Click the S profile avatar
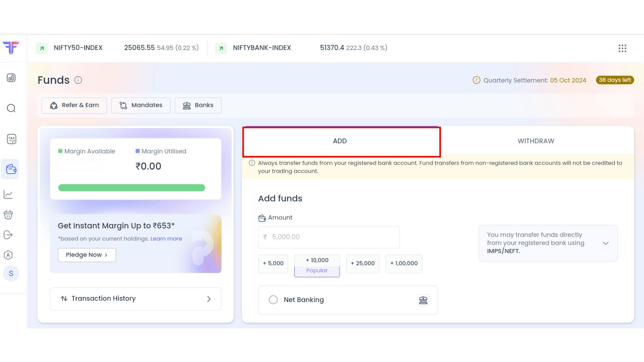Screen dimensions: 644x362 click(x=11, y=274)
